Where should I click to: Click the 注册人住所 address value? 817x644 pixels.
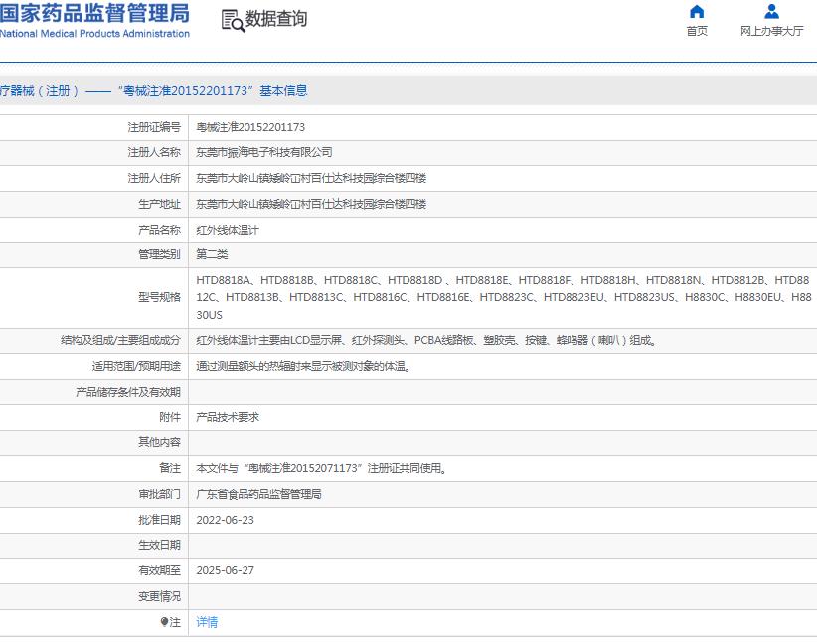pos(311,178)
